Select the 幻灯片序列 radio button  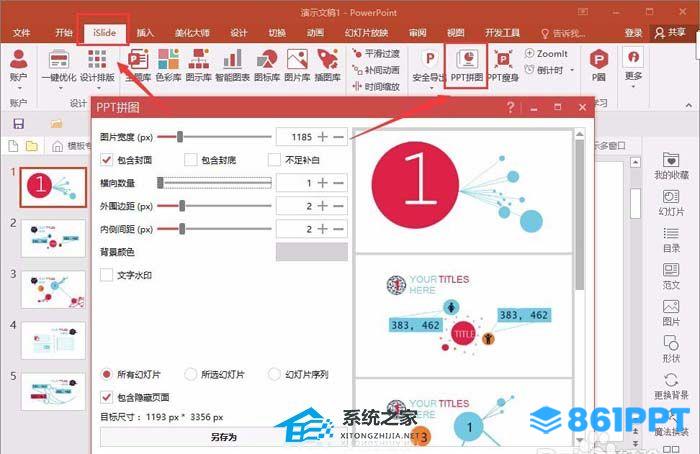[274, 374]
